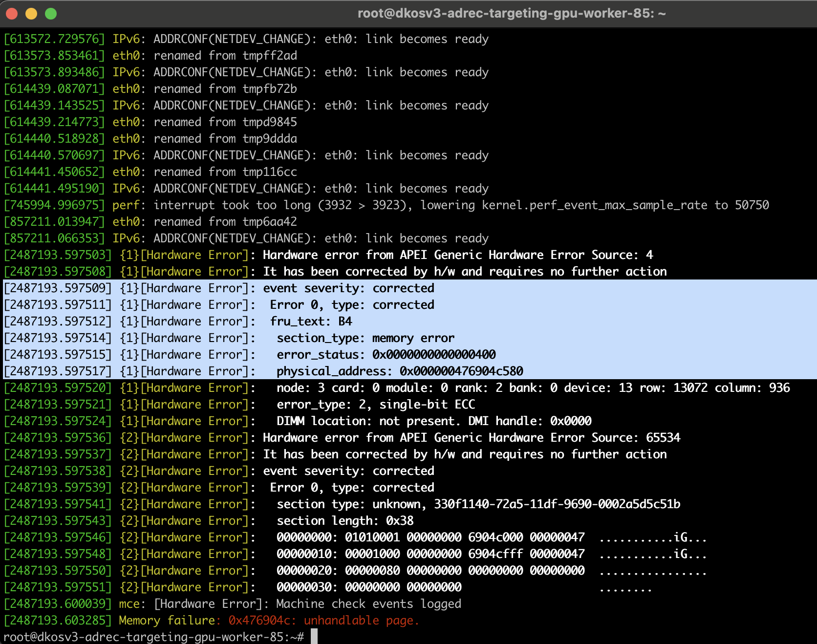Click highlighted 'fru_text: B4' line
Screen dimensions: 817x644
(x=178, y=322)
